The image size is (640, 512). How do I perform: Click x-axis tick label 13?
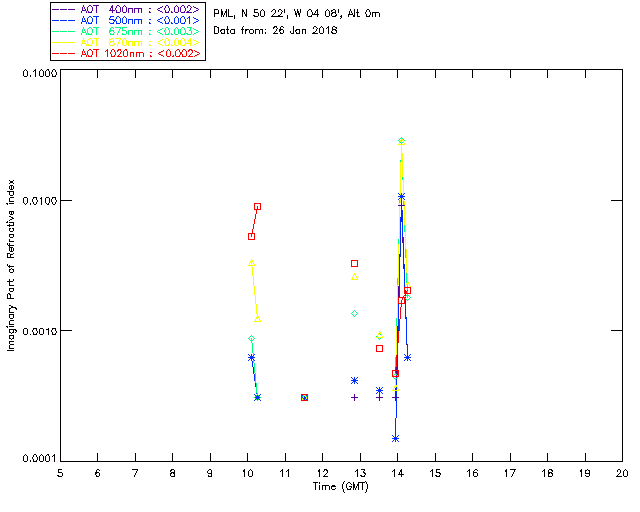pyautogui.click(x=360, y=473)
